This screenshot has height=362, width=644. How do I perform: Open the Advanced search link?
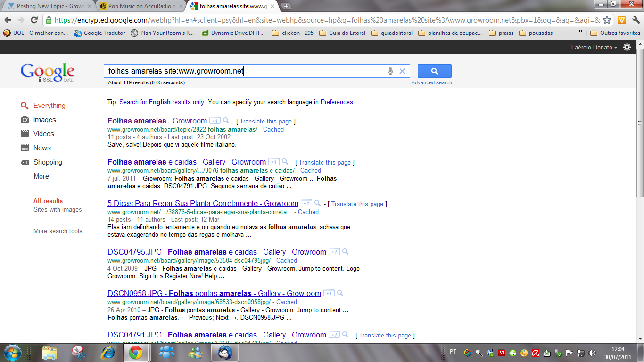click(431, 82)
